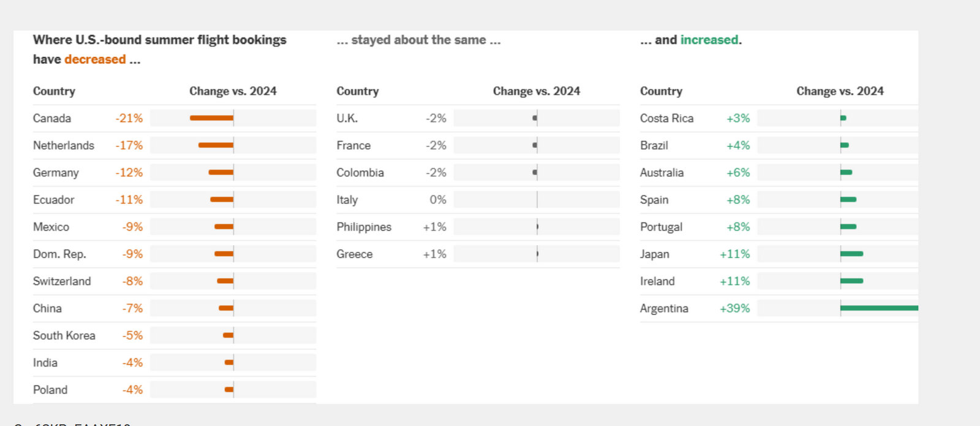Click Canada's orange -21% bar
The height and width of the screenshot is (426, 980).
211,118
